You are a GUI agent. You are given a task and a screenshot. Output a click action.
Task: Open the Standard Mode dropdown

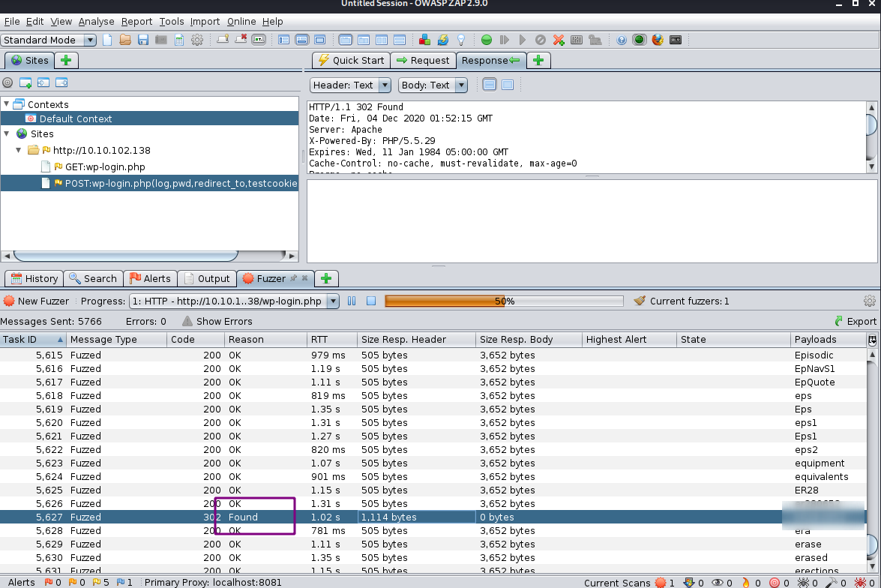point(49,40)
